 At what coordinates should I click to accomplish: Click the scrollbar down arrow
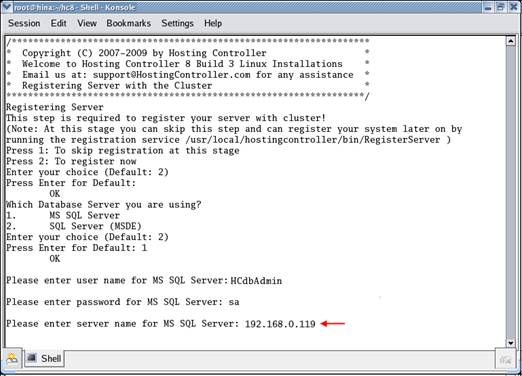[x=510, y=343]
